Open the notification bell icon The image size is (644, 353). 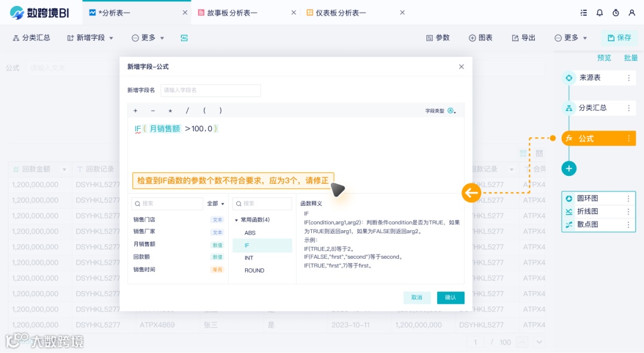[x=599, y=12]
